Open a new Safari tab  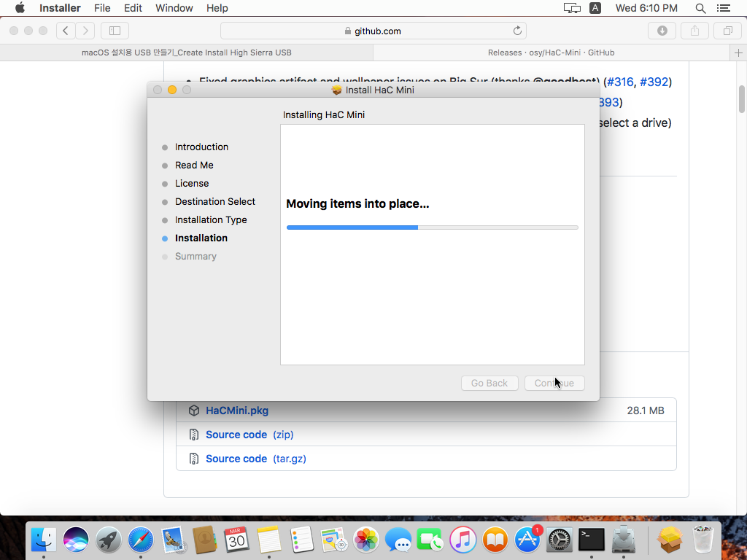click(x=738, y=52)
